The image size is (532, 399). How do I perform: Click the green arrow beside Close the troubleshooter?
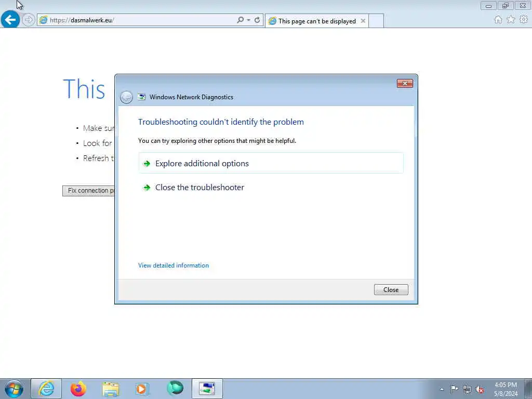(x=147, y=187)
